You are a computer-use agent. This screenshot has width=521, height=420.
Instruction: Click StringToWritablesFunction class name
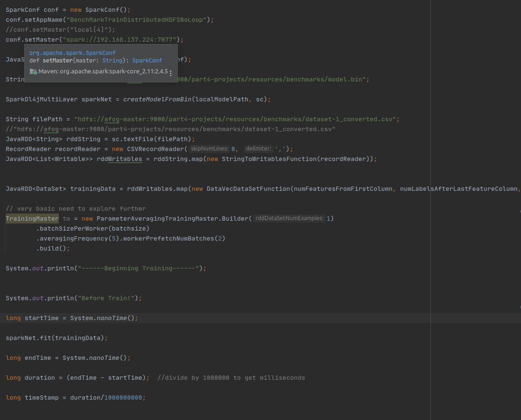pyautogui.click(x=269, y=159)
